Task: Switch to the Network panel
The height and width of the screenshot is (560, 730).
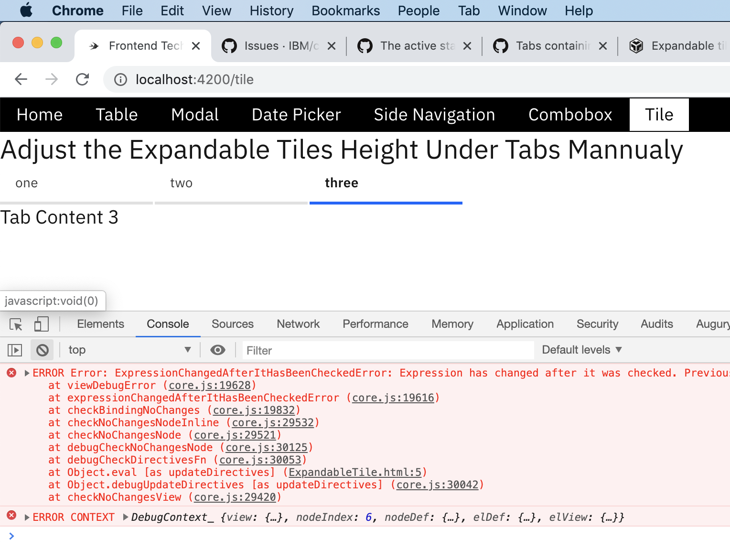Action: pyautogui.click(x=298, y=324)
